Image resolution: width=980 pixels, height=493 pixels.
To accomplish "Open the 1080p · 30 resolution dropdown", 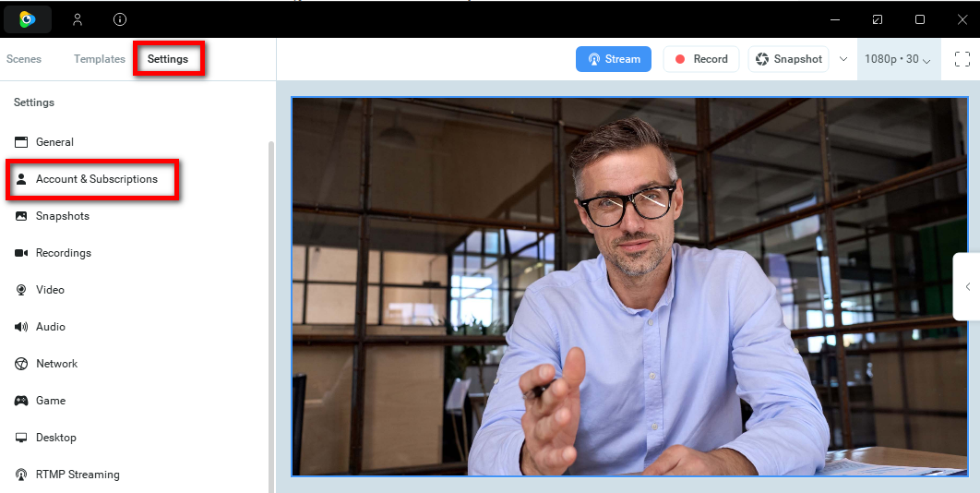I will coord(898,59).
